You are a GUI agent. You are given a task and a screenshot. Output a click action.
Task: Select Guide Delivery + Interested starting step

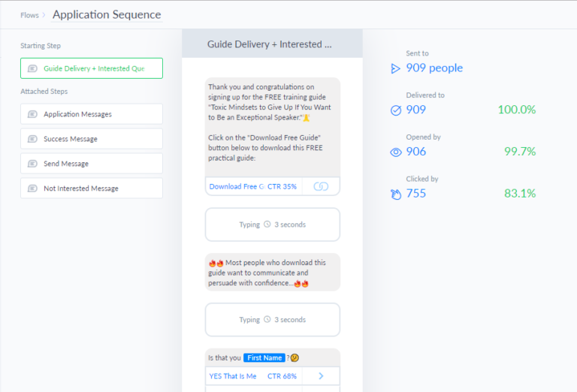tap(92, 68)
